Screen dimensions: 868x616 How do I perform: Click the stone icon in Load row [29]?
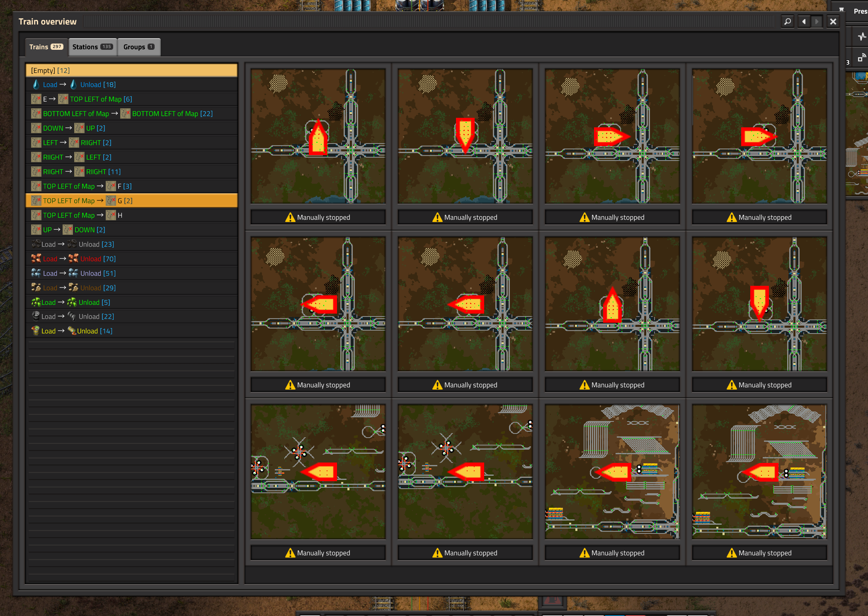(36, 288)
